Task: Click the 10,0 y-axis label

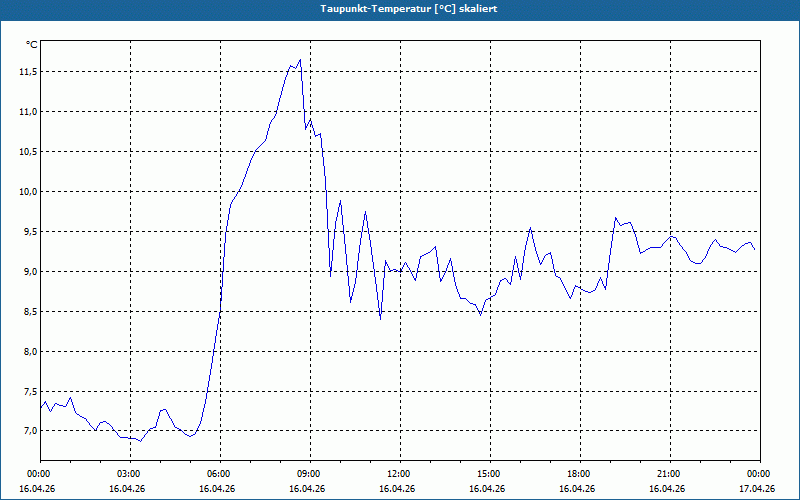Action: coord(28,192)
